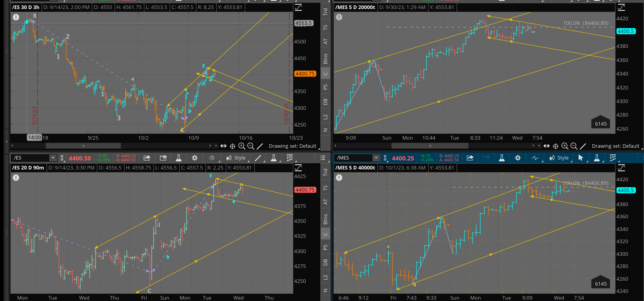Click scroll left arrow under /ES 3h chart

(x=12, y=146)
